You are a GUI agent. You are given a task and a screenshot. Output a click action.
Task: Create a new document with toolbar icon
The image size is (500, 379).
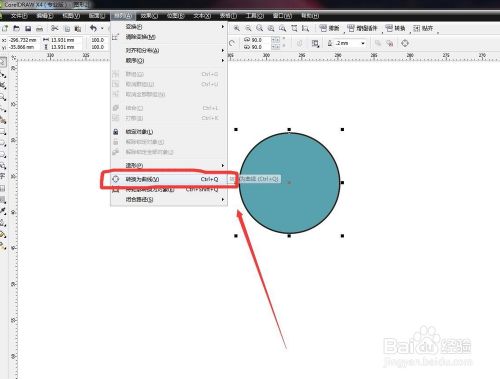coord(5,29)
